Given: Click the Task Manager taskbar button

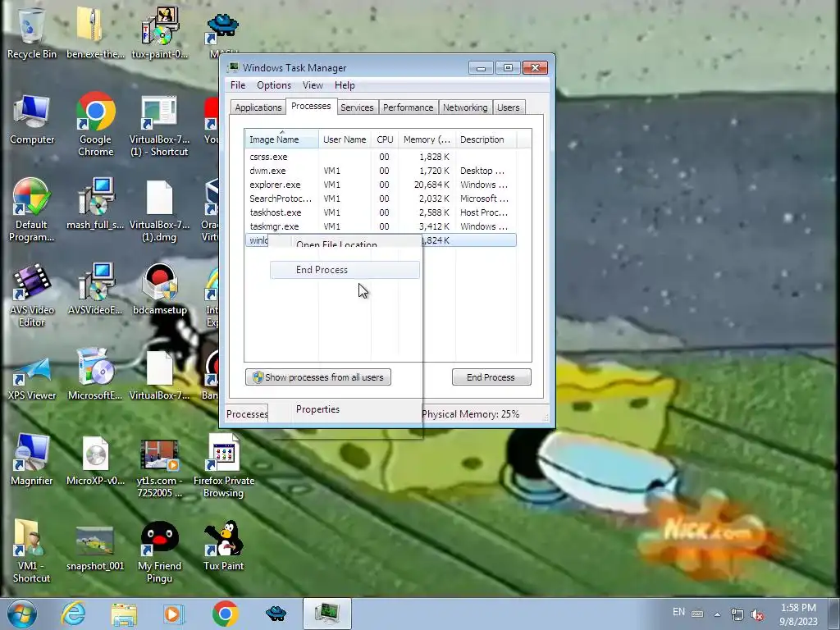Looking at the screenshot, I should 326,614.
